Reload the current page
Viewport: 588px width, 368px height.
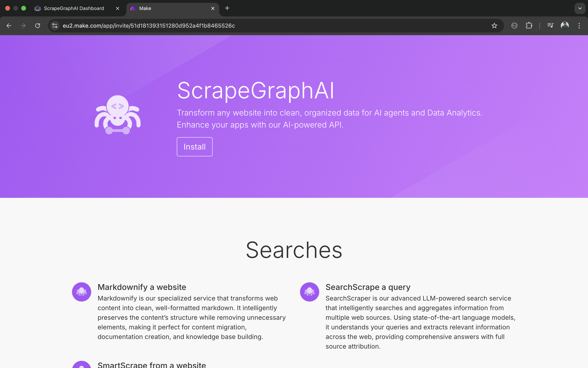coord(38,26)
